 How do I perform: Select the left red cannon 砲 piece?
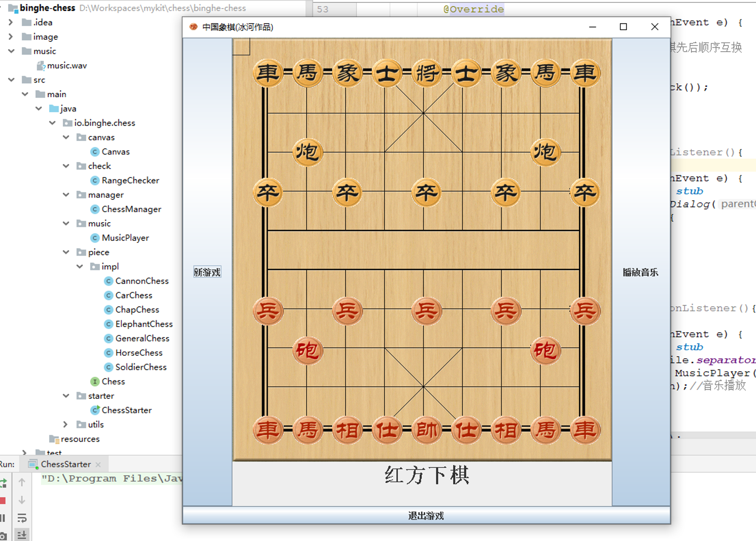307,350
